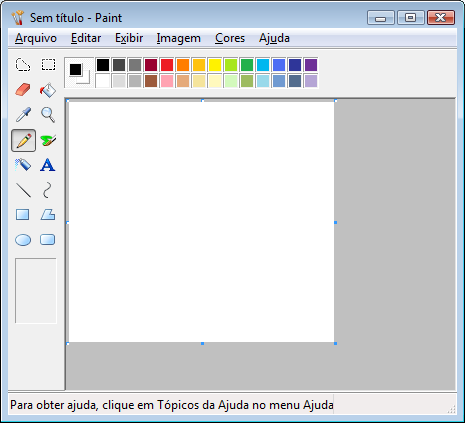Select the Pick Color eyedropper tool
The image size is (465, 423).
coord(23,115)
